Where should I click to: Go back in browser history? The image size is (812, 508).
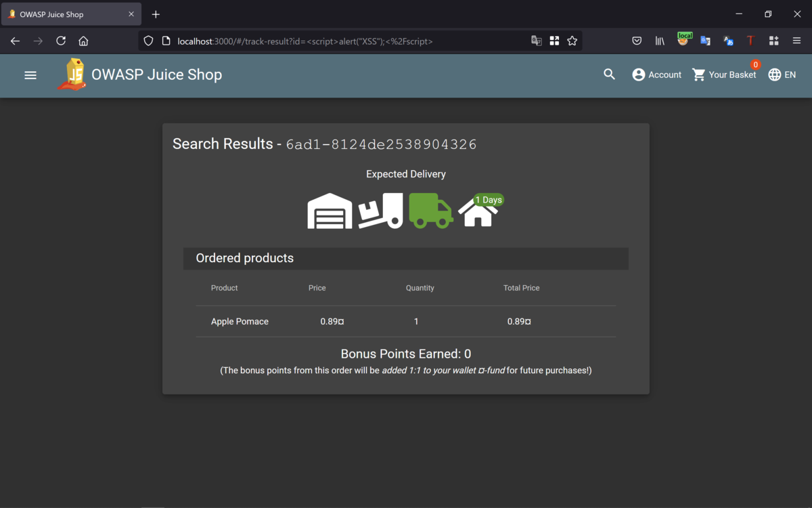(x=15, y=41)
